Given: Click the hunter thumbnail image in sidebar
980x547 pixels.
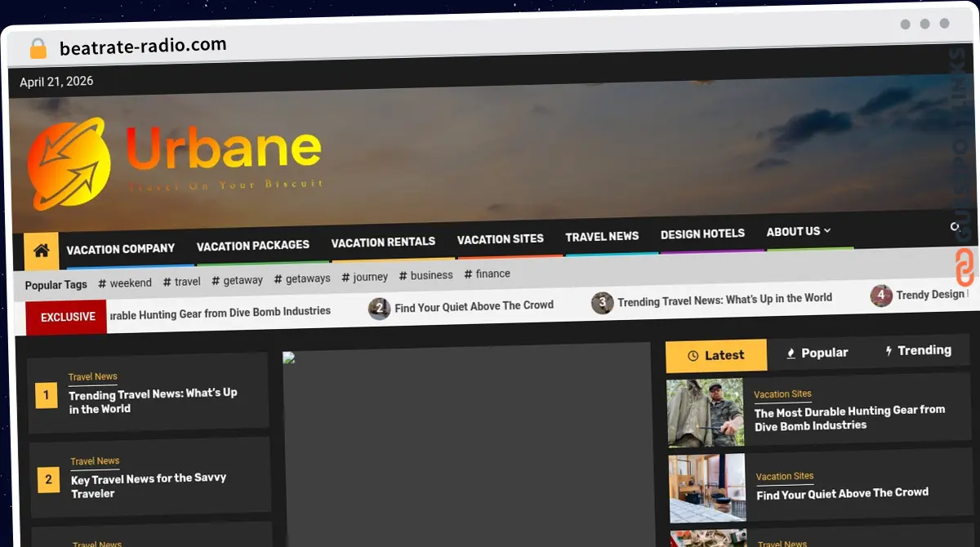Looking at the screenshot, I should point(706,412).
